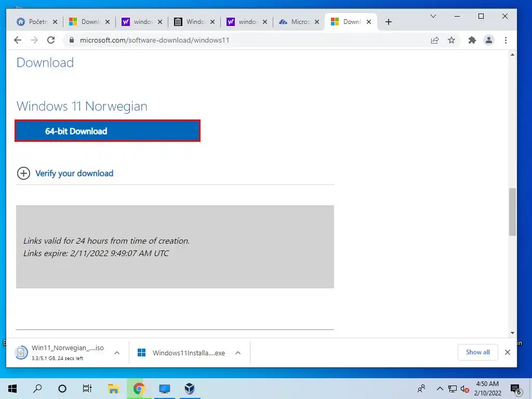Open the People icon in system tray
This screenshot has height=399, width=532.
point(421,389)
